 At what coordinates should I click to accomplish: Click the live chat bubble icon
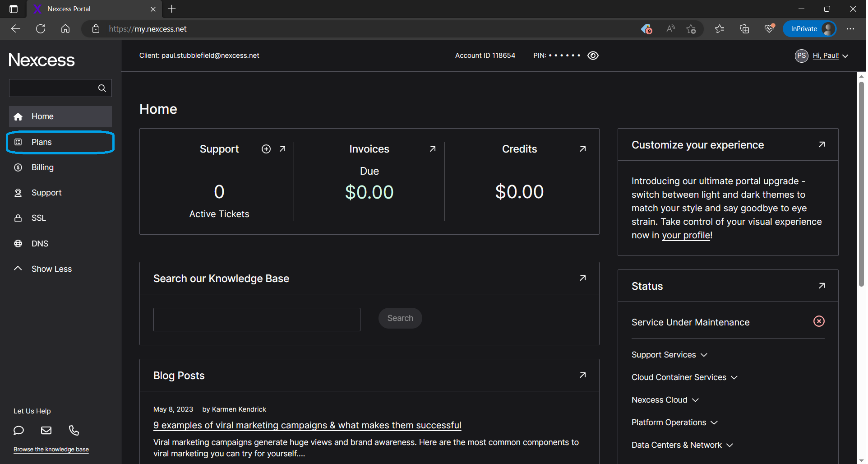tap(18, 430)
